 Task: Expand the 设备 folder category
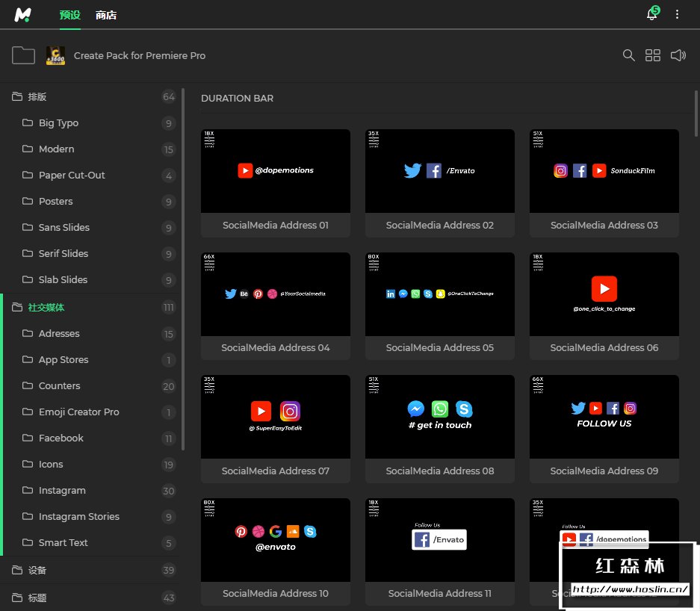[37, 570]
